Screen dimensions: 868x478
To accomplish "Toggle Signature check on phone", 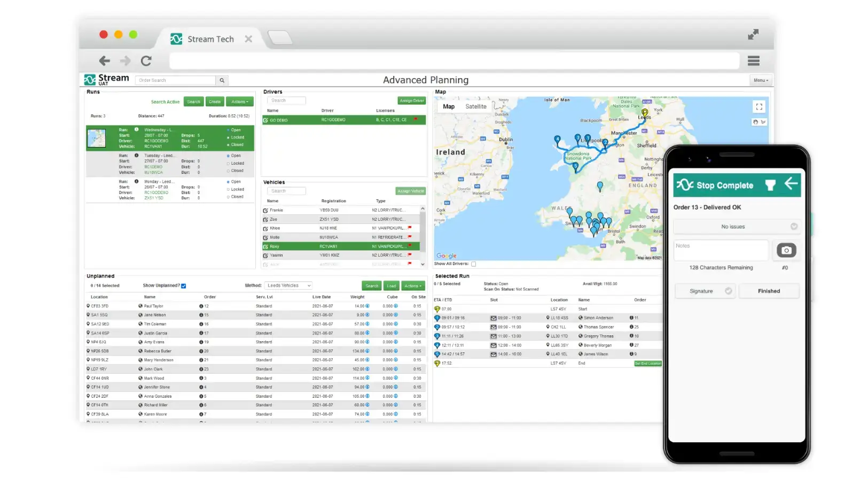I will 728,291.
